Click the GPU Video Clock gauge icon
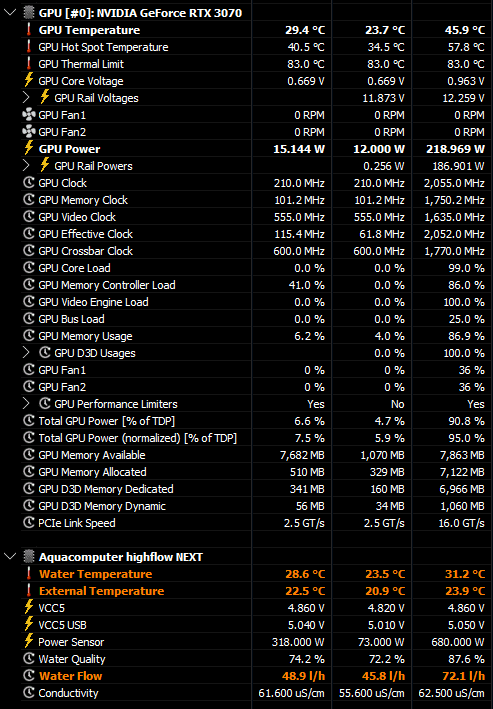The height and width of the screenshot is (709, 493). 29,217
